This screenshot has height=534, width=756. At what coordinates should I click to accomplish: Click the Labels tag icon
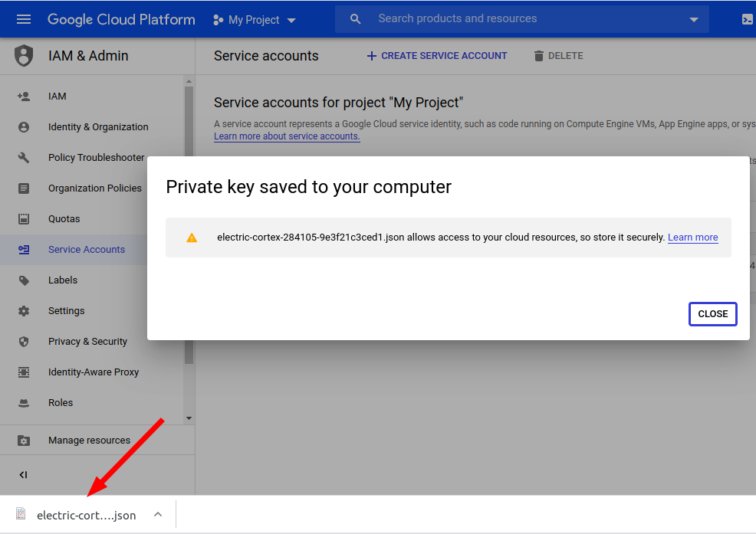24,280
